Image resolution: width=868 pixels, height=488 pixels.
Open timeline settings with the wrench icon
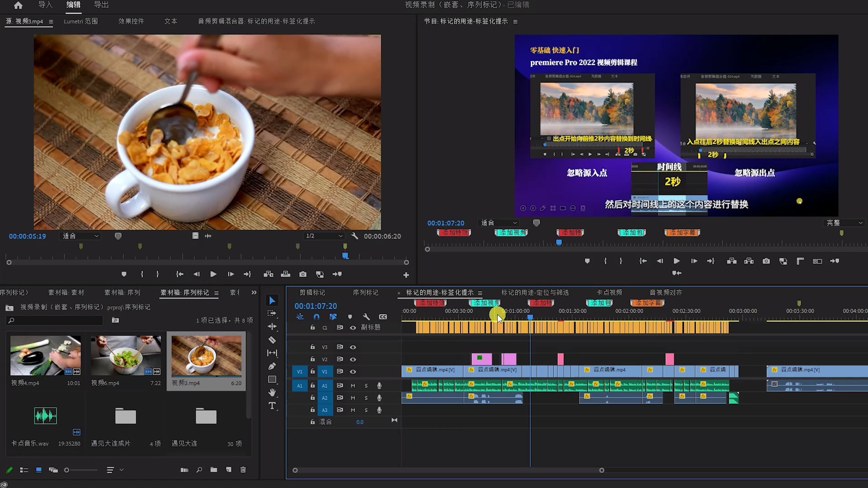tap(367, 317)
